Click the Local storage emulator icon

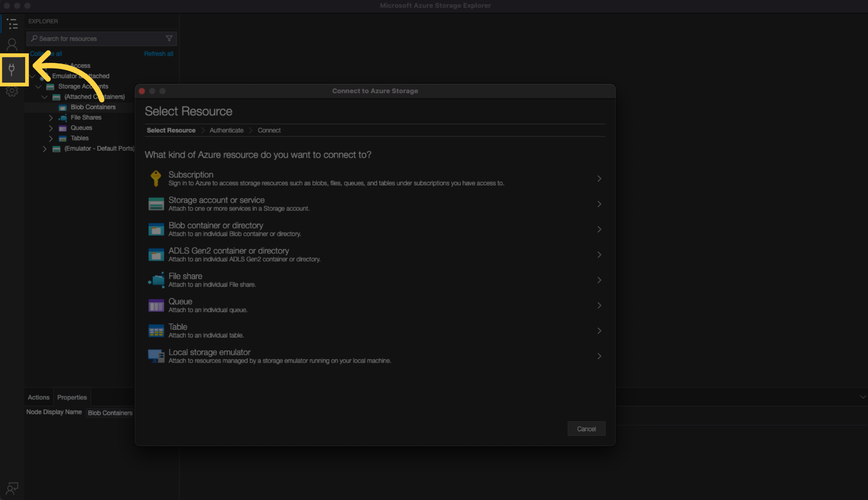(156, 356)
